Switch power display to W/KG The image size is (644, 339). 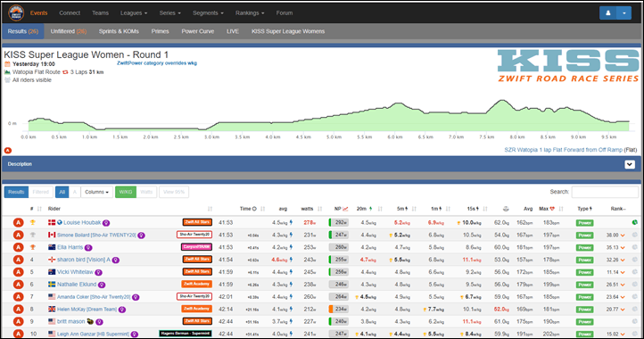coord(126,192)
